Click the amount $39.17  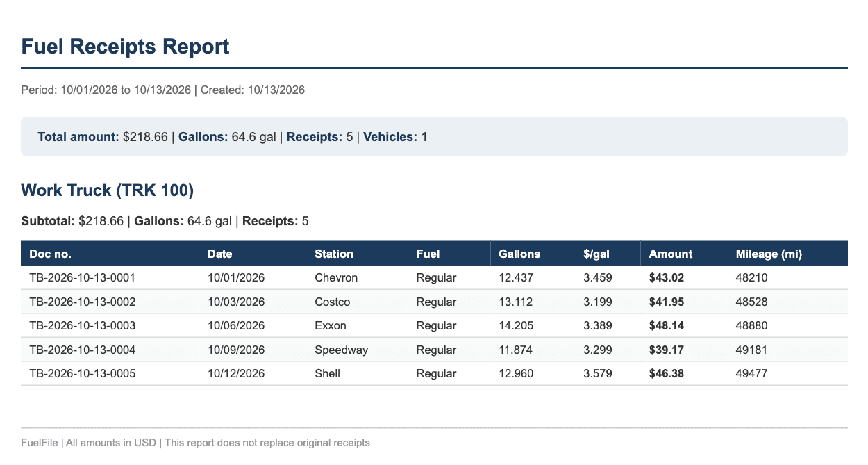666,350
